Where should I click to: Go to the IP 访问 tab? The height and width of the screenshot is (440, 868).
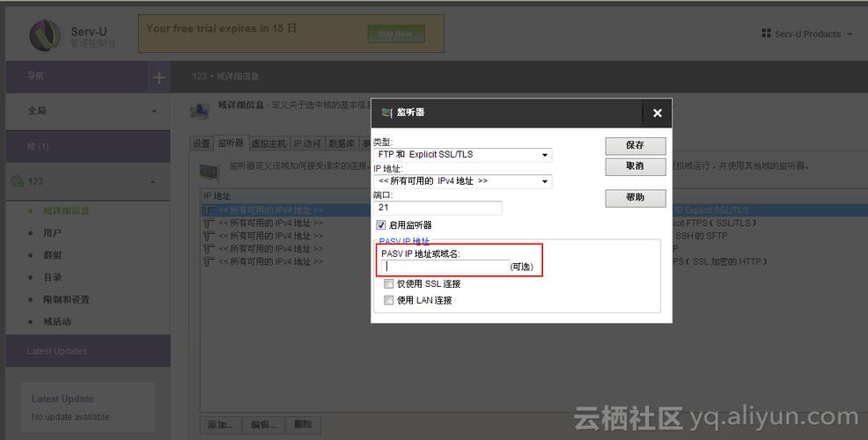coord(307,143)
